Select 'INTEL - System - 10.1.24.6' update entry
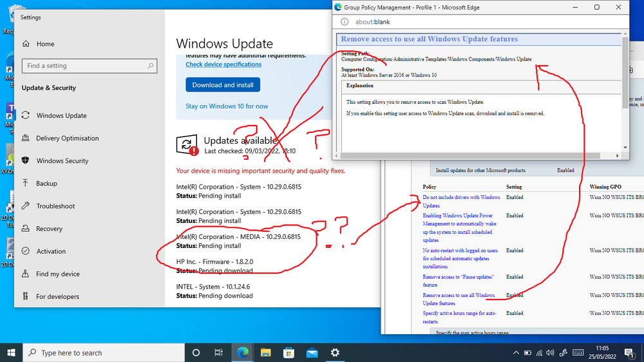The height and width of the screenshot is (362, 644). click(x=214, y=291)
